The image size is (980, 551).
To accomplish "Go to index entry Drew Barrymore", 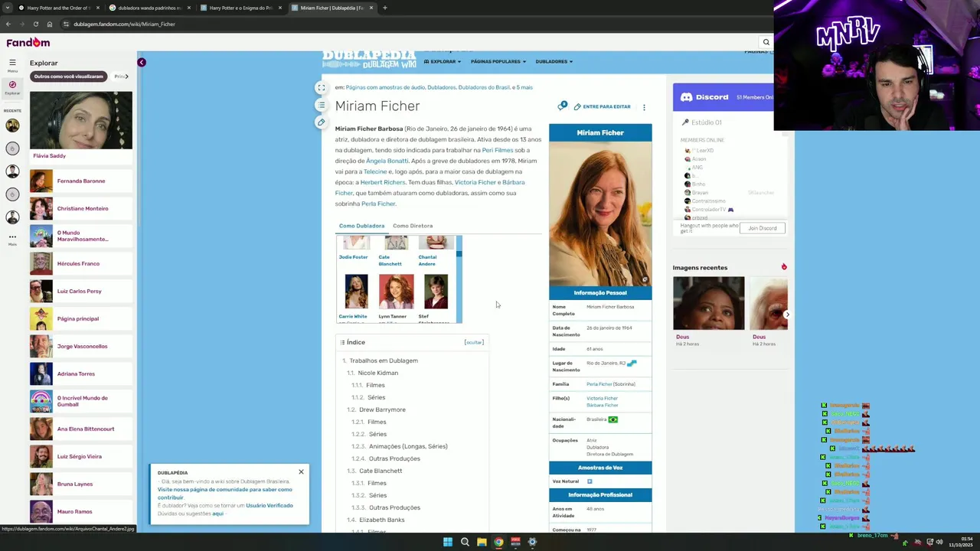I will point(382,409).
